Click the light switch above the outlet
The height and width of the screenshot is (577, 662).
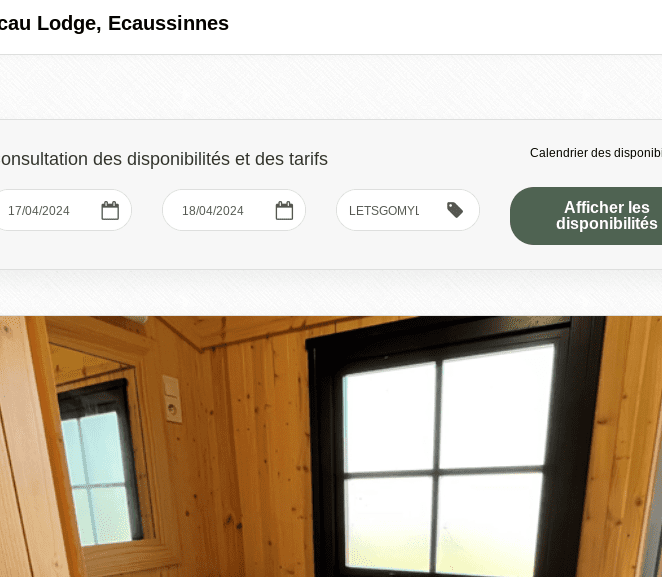point(171,387)
